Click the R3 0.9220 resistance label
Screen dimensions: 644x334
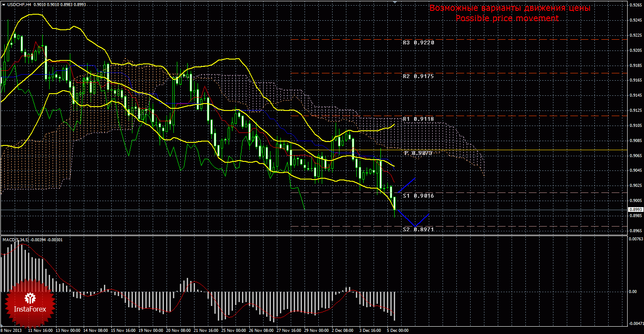pyautogui.click(x=418, y=43)
